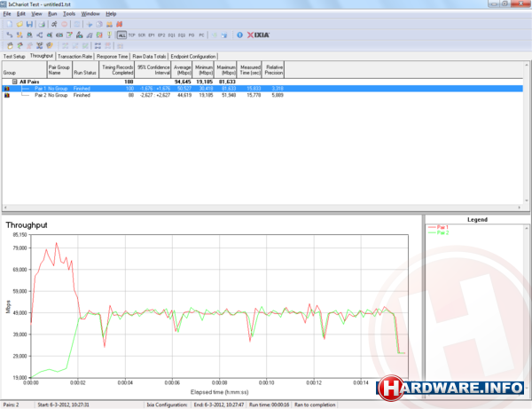Click the Open folder toolbar icon

click(x=18, y=24)
